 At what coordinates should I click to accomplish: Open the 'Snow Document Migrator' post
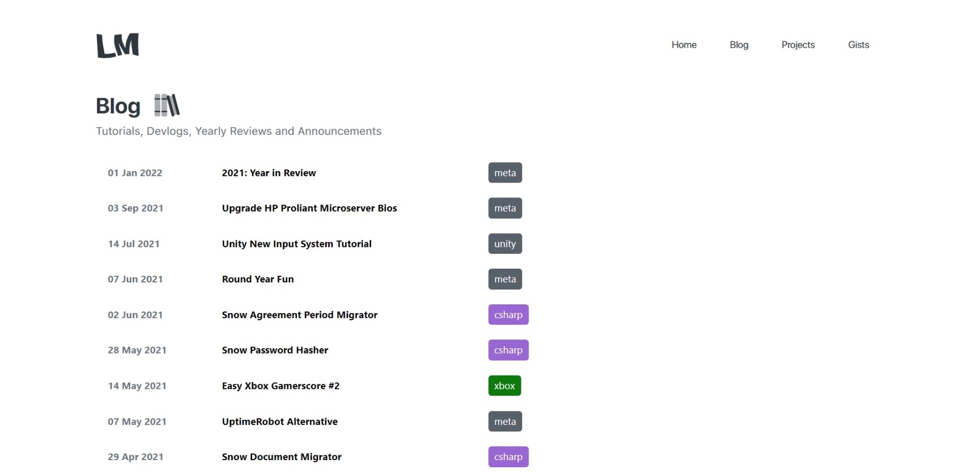coord(281,457)
